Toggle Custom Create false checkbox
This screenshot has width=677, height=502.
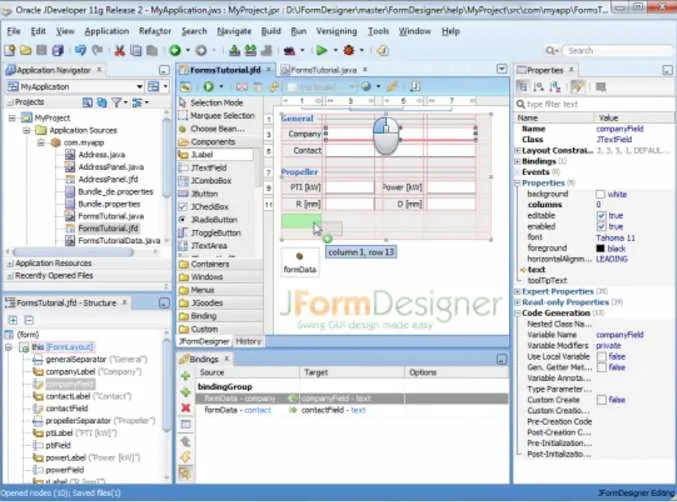601,400
